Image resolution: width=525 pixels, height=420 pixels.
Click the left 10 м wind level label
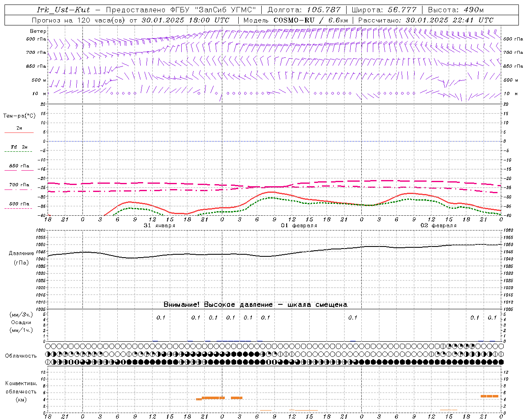(39, 94)
